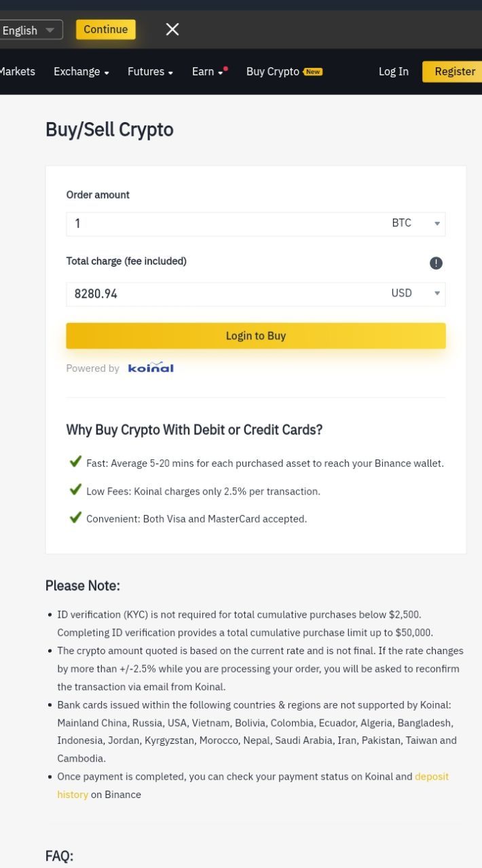
Task: Click the green checkmark beside Low Fees
Action: (75, 490)
